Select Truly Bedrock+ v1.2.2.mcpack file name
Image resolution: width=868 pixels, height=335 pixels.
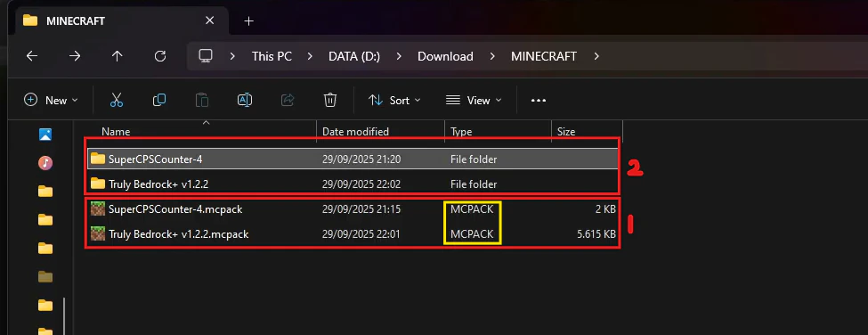tap(178, 233)
